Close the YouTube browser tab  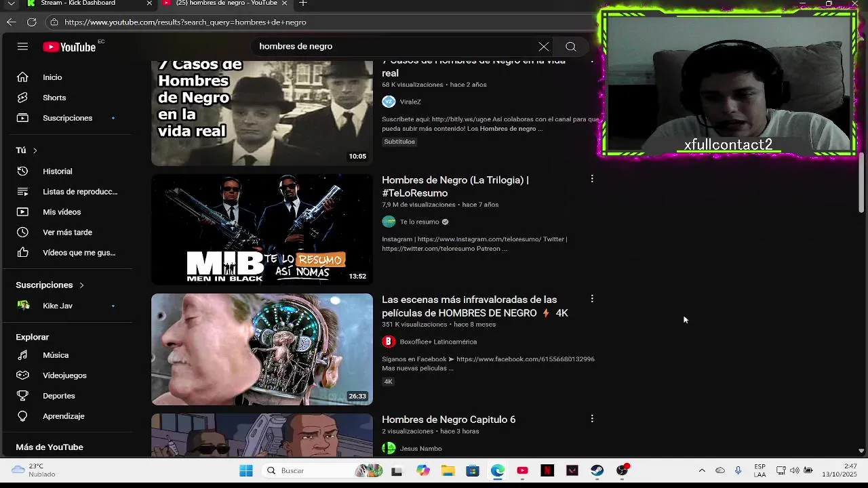(284, 3)
